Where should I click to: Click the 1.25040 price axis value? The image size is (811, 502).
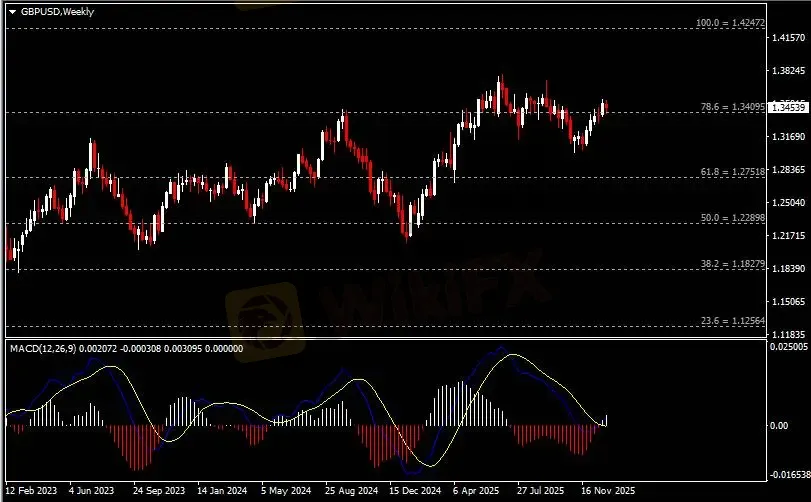788,203
